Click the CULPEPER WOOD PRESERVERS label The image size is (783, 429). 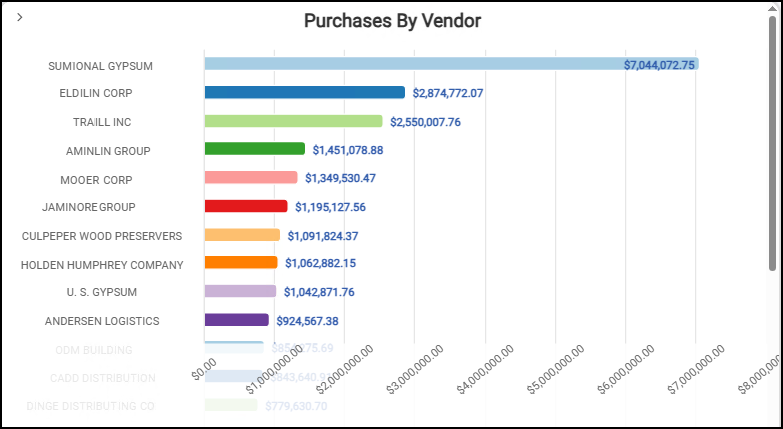tap(102, 236)
